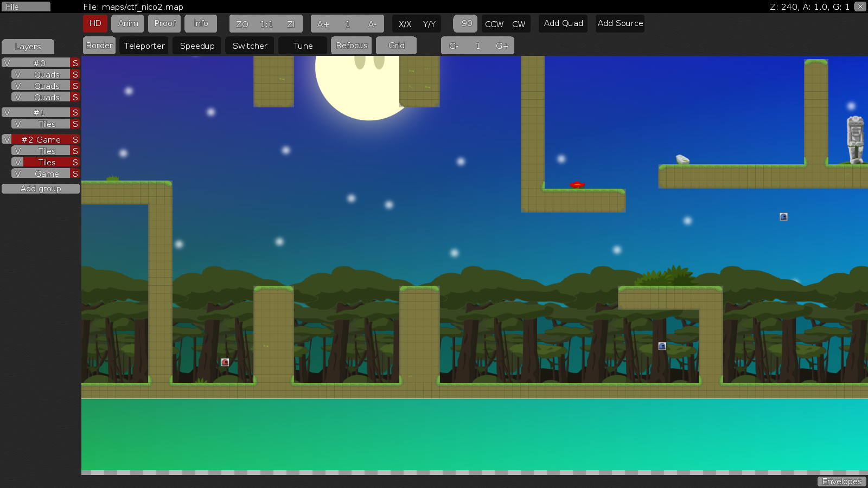
Task: Open the Speedup layer tool
Action: (197, 46)
